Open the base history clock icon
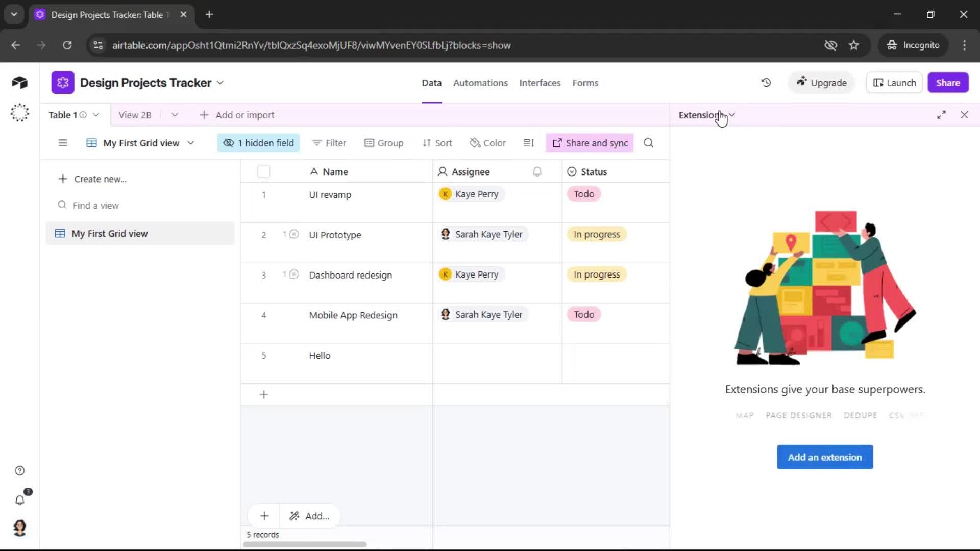Viewport: 980px width, 551px height. click(766, 83)
